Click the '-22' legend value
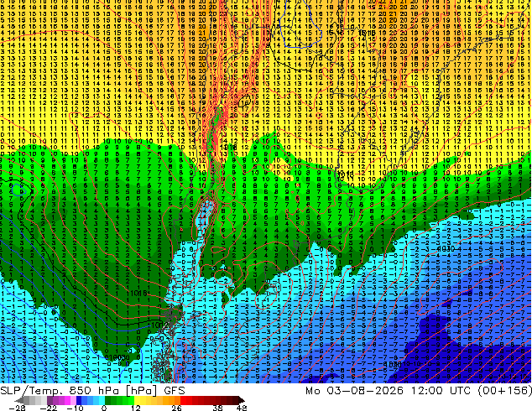Screen dimensions: 532x411 tap(49, 408)
